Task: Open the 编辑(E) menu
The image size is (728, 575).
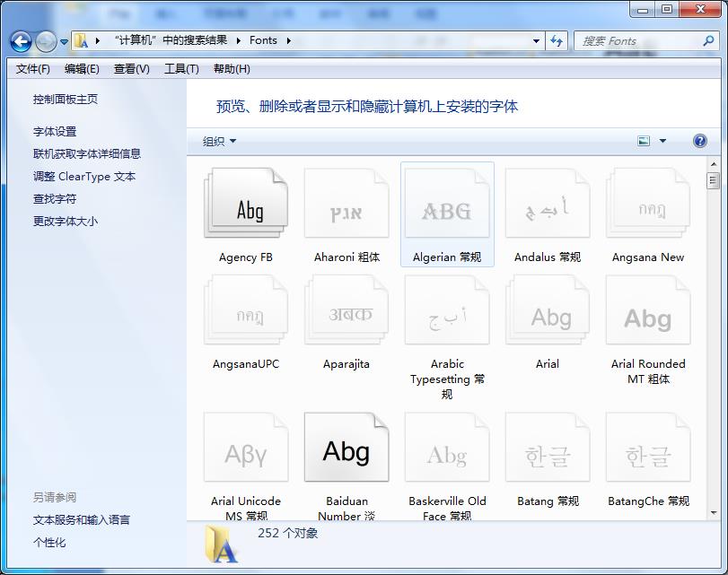Action: [82, 69]
